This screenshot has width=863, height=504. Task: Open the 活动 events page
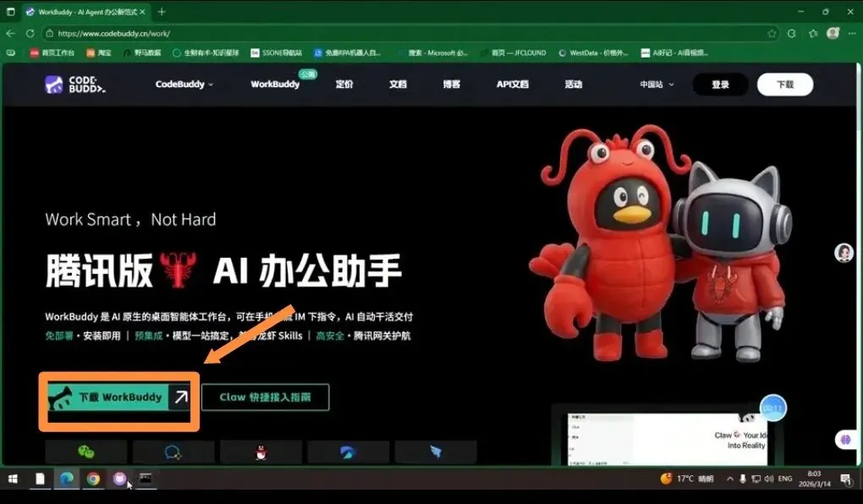pyautogui.click(x=574, y=85)
